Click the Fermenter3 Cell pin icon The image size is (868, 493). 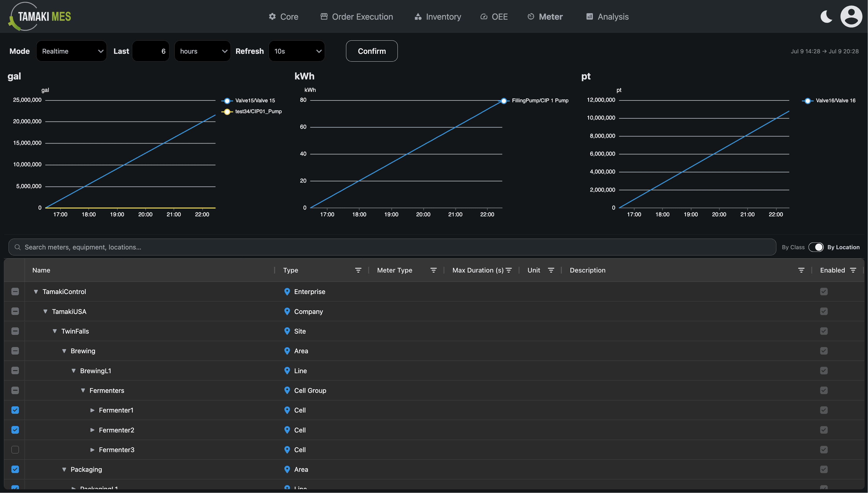tap(287, 450)
